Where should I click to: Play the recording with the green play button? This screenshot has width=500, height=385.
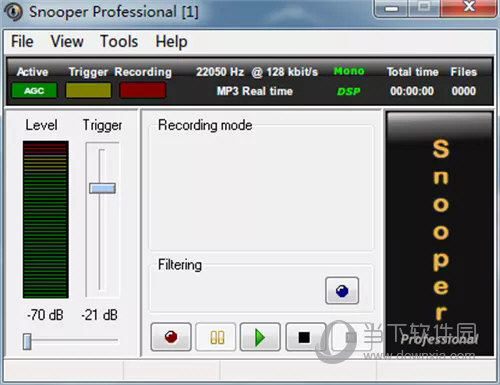pos(260,337)
